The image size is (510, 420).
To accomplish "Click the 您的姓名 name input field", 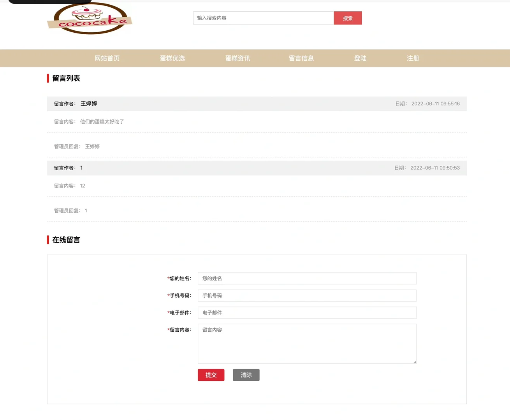I will [307, 278].
